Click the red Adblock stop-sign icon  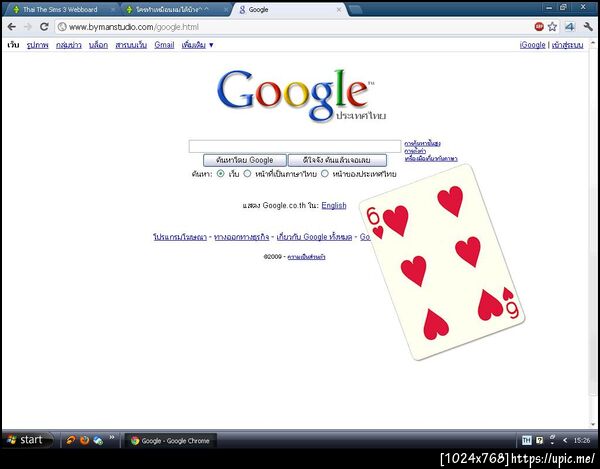(539, 26)
